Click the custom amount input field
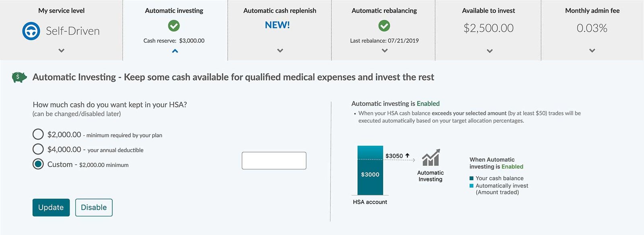Screen dimensions: 644x235 274,161
